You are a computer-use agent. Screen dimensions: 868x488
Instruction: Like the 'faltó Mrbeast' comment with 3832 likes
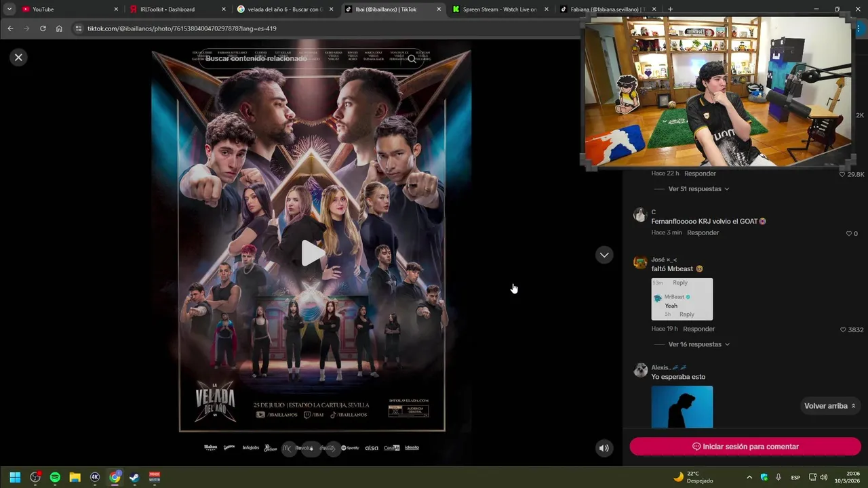(x=843, y=329)
